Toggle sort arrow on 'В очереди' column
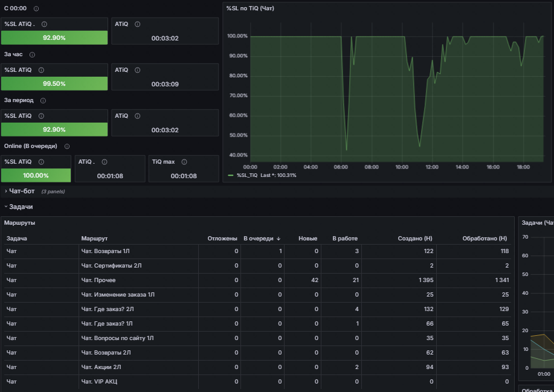This screenshot has height=392, width=554. (x=279, y=239)
